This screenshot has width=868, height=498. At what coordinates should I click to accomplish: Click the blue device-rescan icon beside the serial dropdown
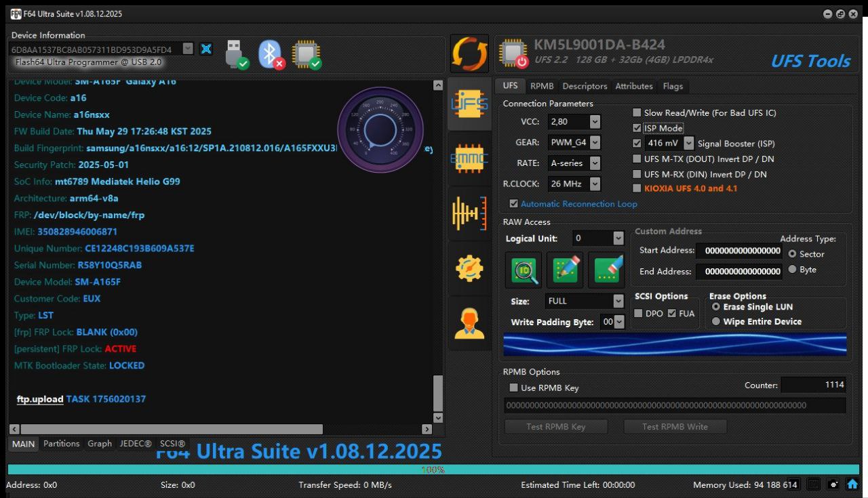pos(206,49)
